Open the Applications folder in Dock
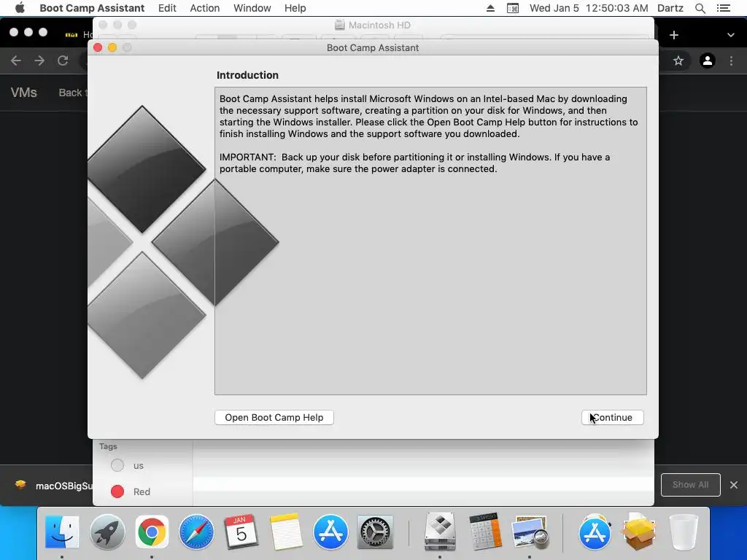 click(594, 532)
